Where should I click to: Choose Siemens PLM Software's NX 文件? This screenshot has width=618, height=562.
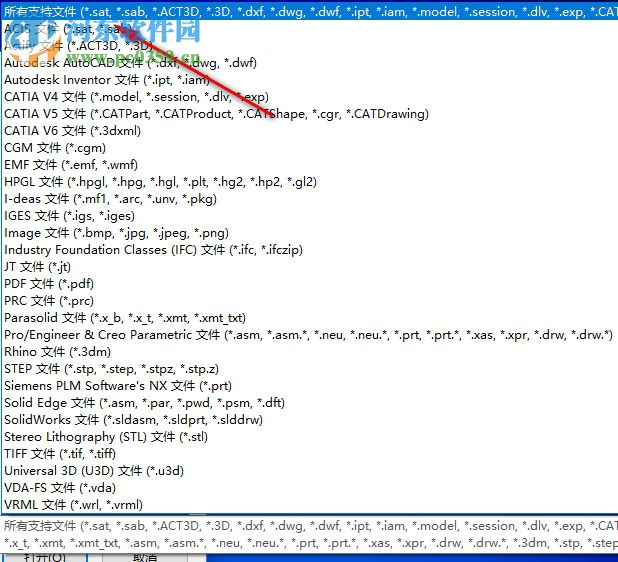(310, 385)
